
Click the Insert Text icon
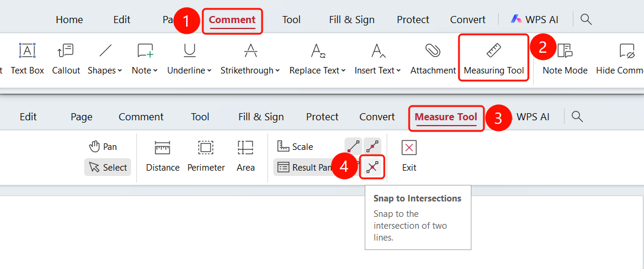click(x=378, y=51)
